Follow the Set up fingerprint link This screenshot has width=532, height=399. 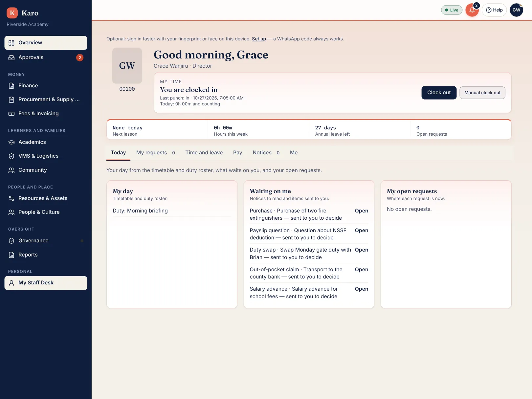point(259,39)
